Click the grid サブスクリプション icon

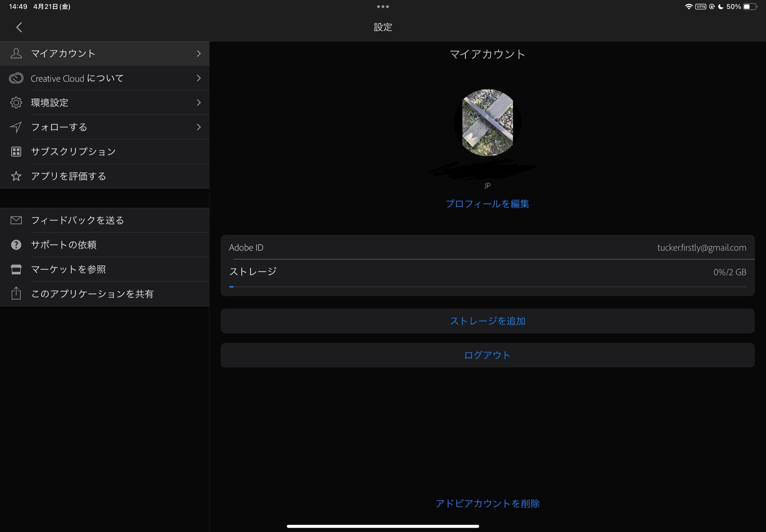[16, 152]
